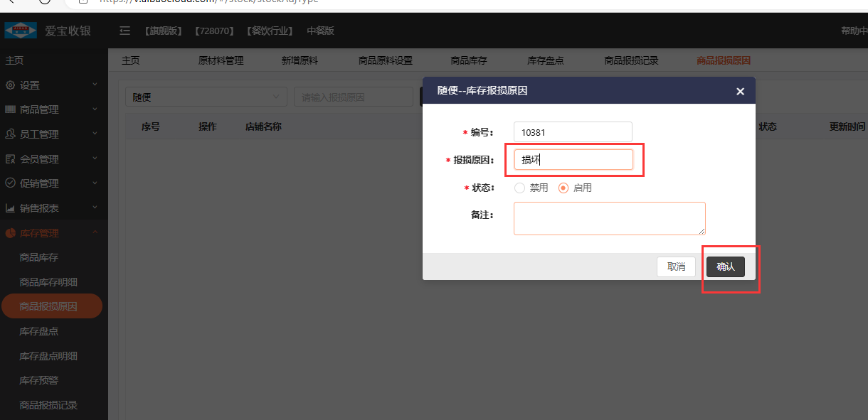This screenshot has width=868, height=420.
Task: Open the 随便 store dropdown
Action: pos(206,97)
